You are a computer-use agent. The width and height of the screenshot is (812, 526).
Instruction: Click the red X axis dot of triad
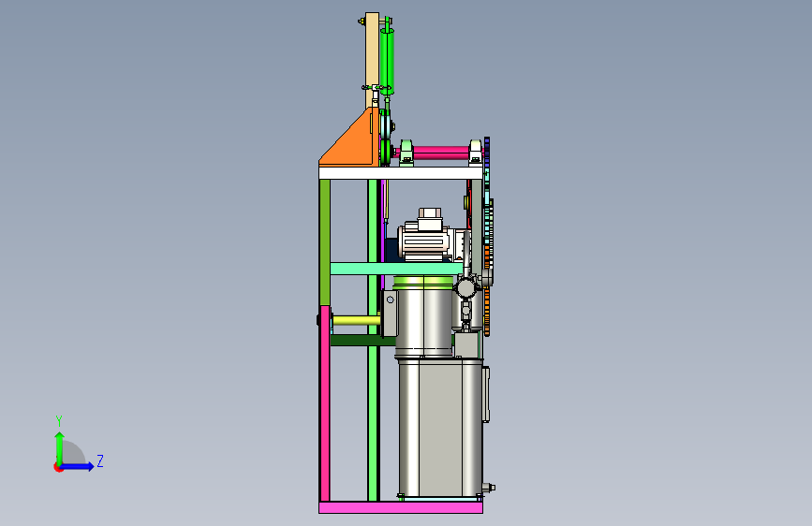58,468
